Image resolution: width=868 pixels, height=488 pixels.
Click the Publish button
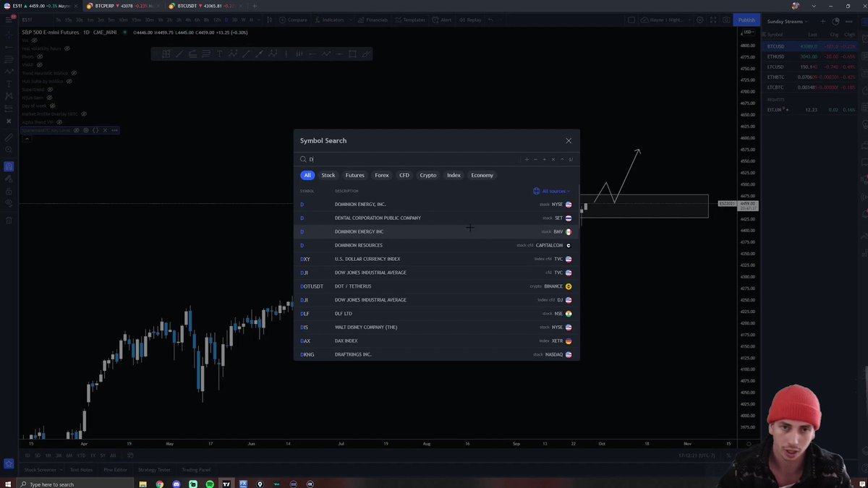pyautogui.click(x=746, y=20)
